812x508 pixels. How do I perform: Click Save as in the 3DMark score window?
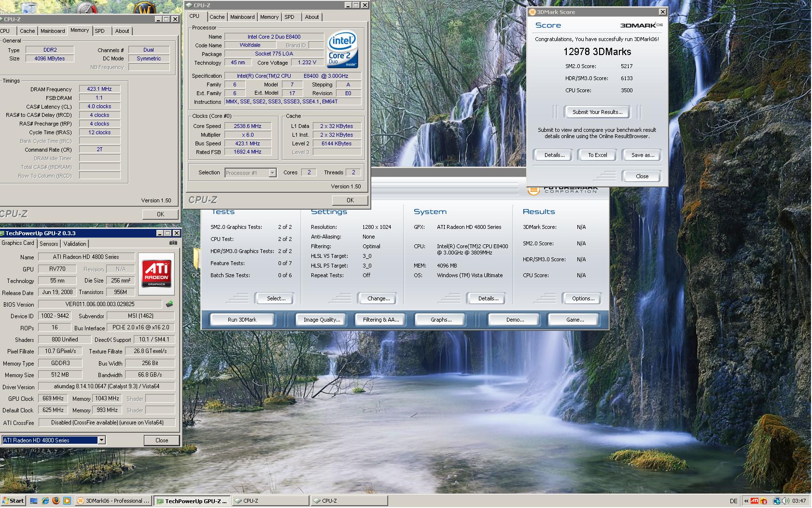pyautogui.click(x=643, y=155)
